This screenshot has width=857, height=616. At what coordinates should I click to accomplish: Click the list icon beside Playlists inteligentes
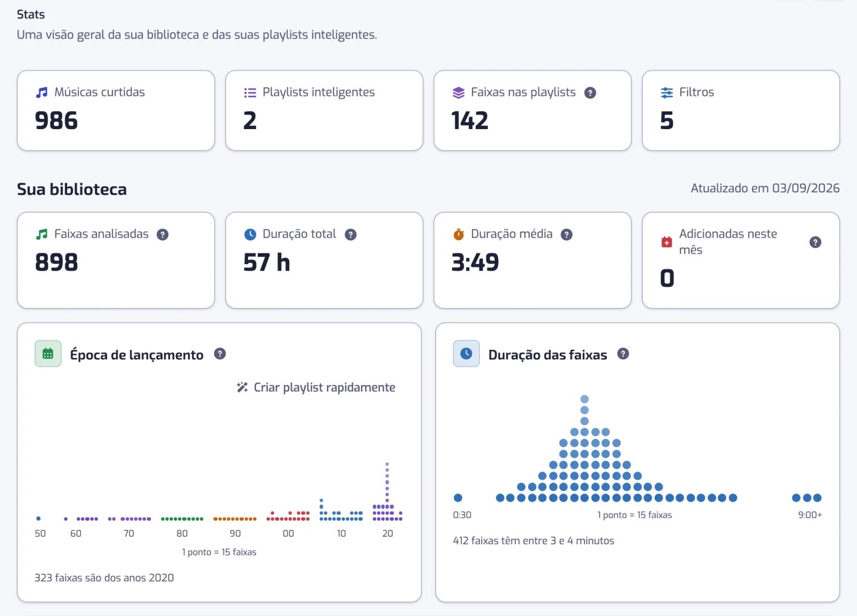coord(250,93)
